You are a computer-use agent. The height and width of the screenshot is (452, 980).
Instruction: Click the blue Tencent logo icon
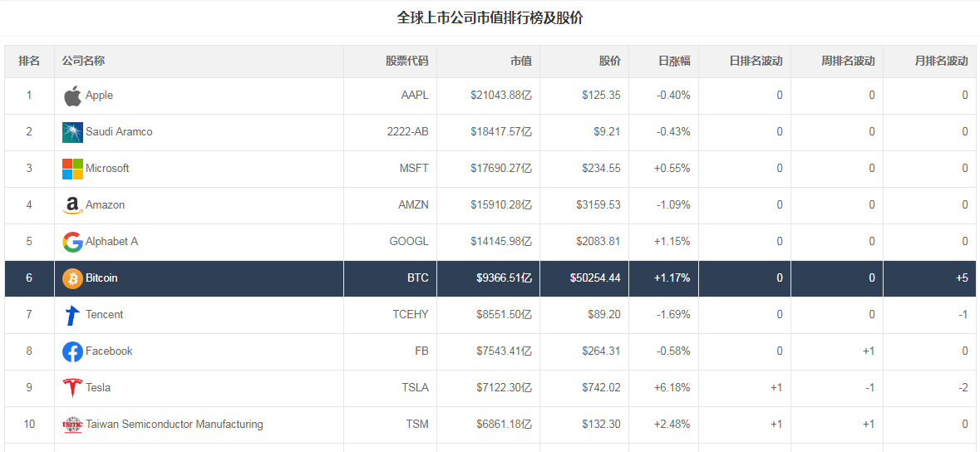(x=72, y=314)
